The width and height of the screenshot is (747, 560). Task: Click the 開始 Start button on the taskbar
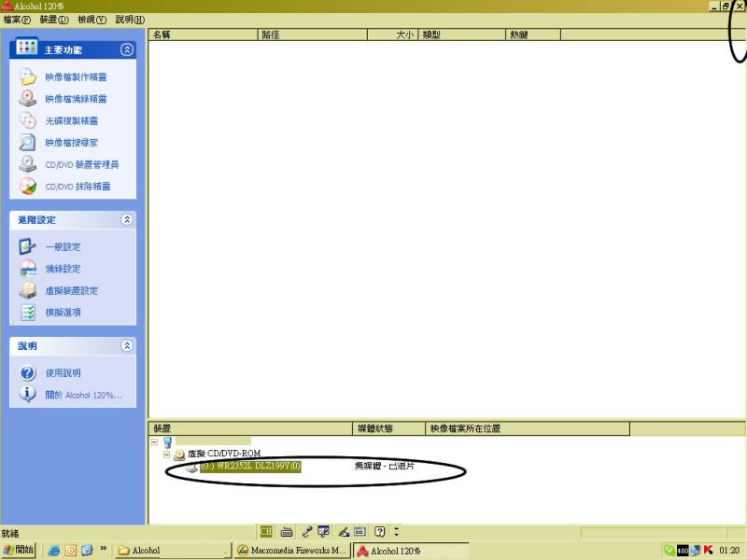(x=19, y=551)
